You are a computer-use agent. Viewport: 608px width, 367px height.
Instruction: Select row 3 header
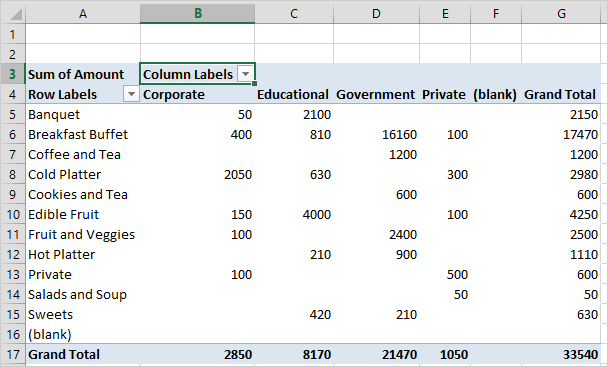[x=13, y=74]
